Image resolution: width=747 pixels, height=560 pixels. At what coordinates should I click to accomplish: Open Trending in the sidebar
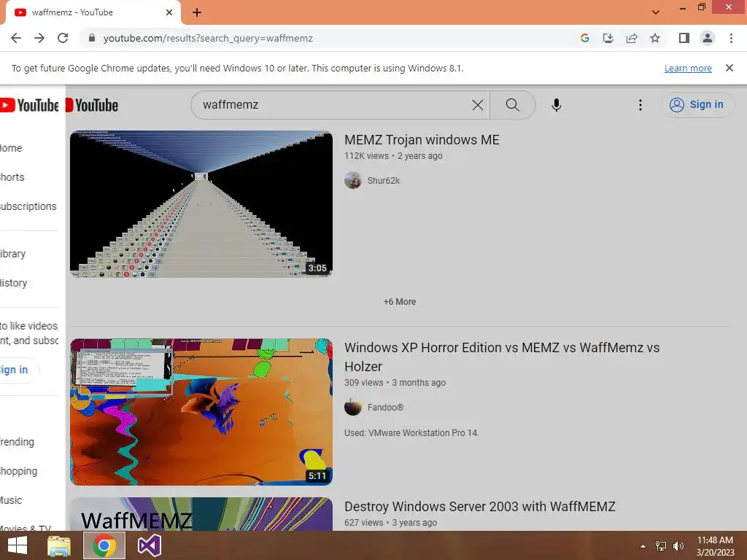pyautogui.click(x=18, y=442)
